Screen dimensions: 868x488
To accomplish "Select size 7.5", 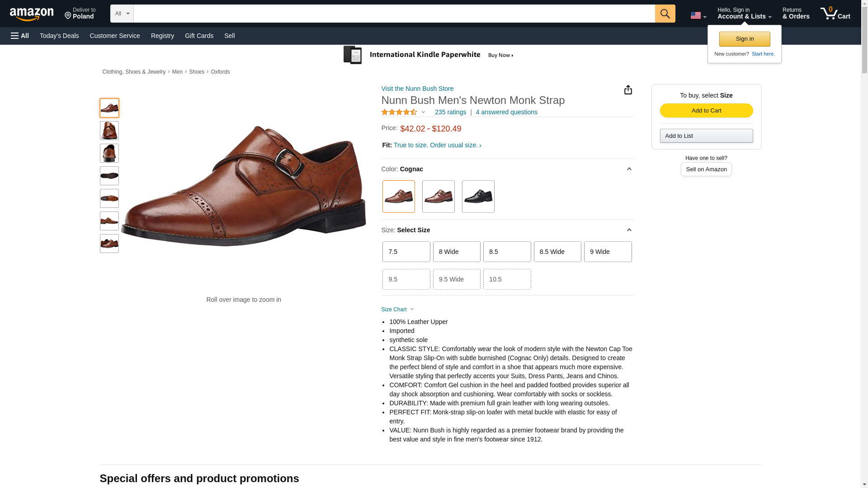I will click(x=406, y=252).
